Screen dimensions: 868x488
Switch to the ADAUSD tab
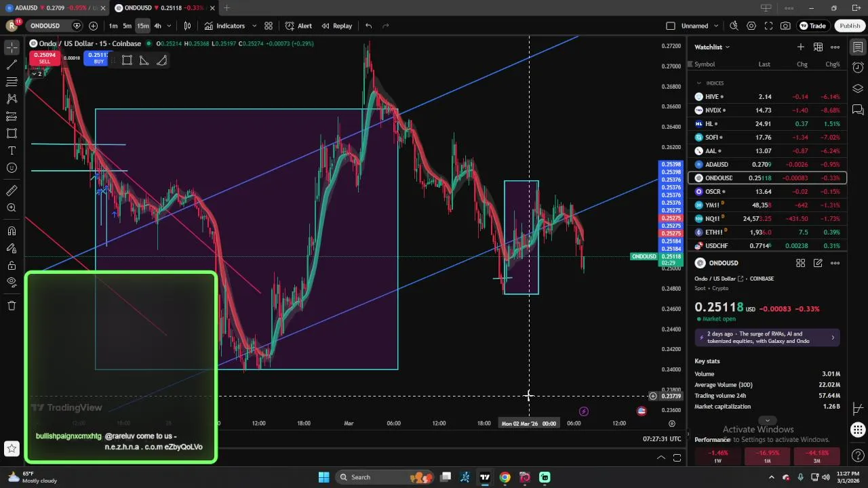coord(53,7)
